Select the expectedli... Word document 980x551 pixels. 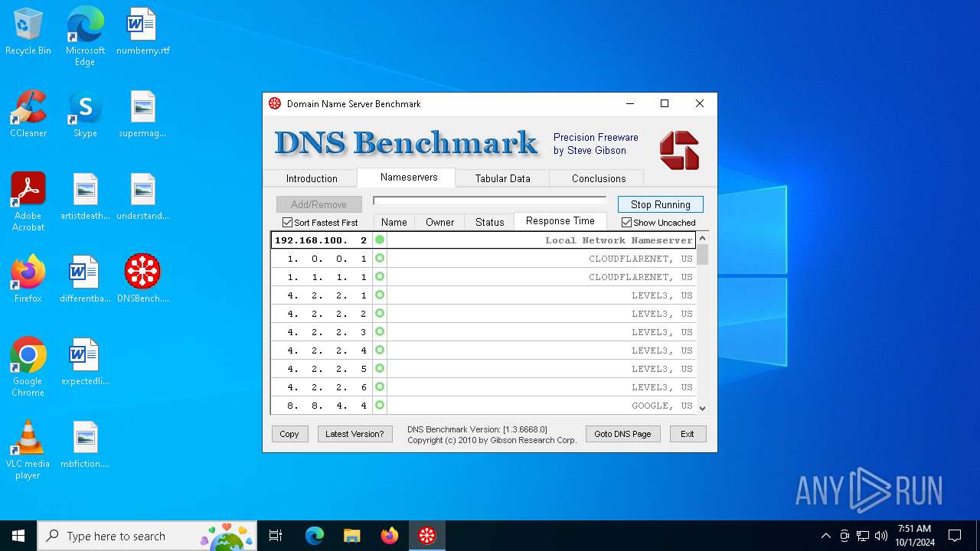click(85, 363)
